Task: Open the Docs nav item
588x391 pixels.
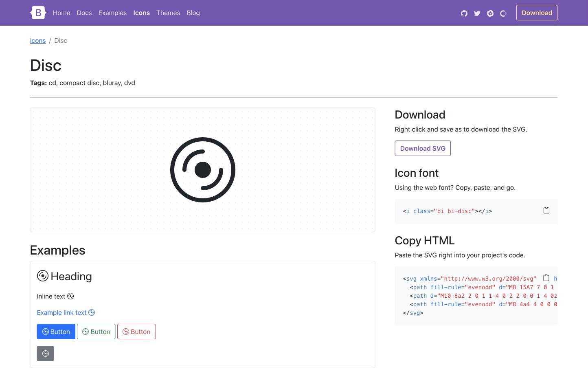Action: (84, 13)
